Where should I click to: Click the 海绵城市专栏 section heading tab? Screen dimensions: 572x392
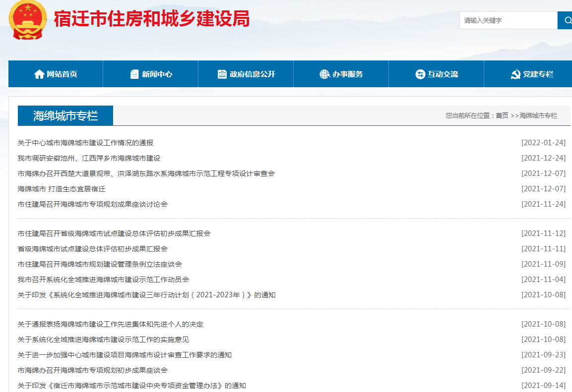click(x=65, y=115)
